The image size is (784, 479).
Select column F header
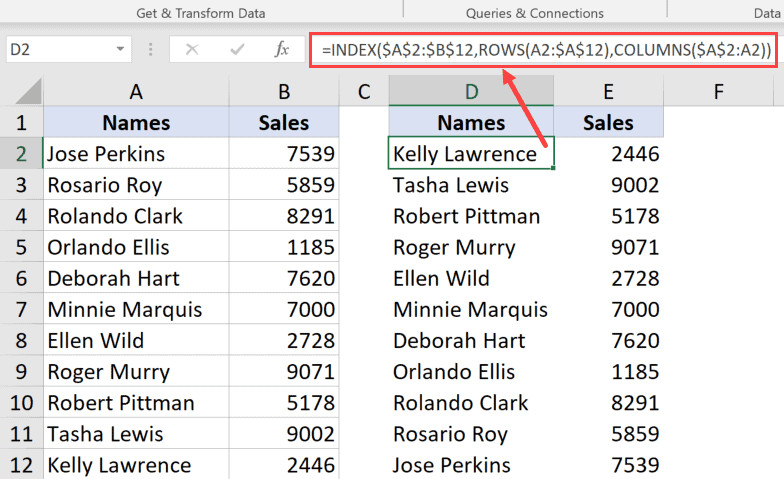(718, 92)
